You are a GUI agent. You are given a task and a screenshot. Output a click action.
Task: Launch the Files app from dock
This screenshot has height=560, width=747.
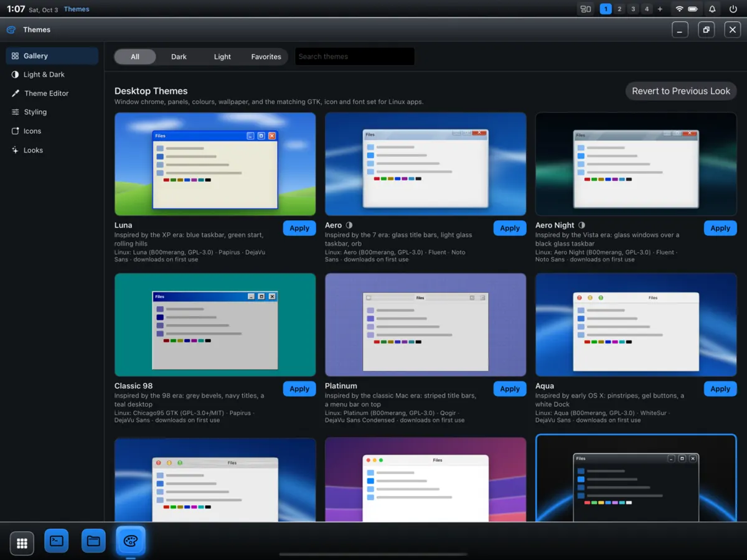coord(93,541)
